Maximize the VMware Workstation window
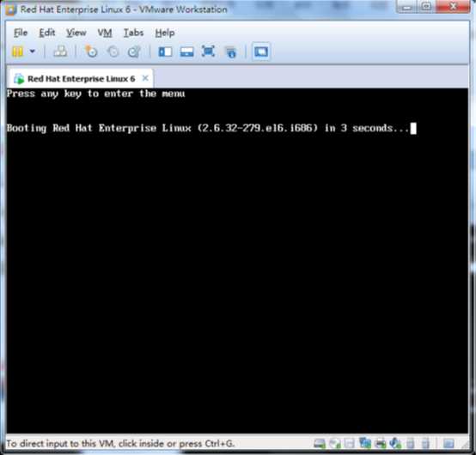 pos(426,7)
